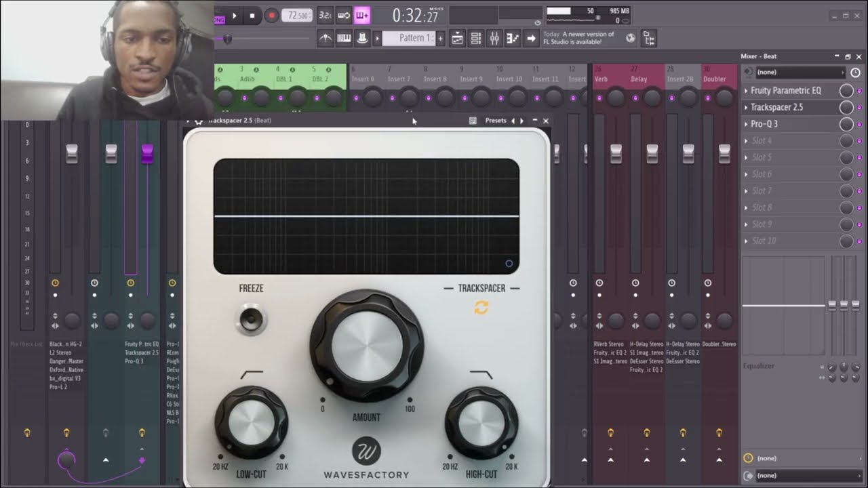Click the highlighted purple mixer track fader
868x488 pixels.
pyautogui.click(x=146, y=154)
